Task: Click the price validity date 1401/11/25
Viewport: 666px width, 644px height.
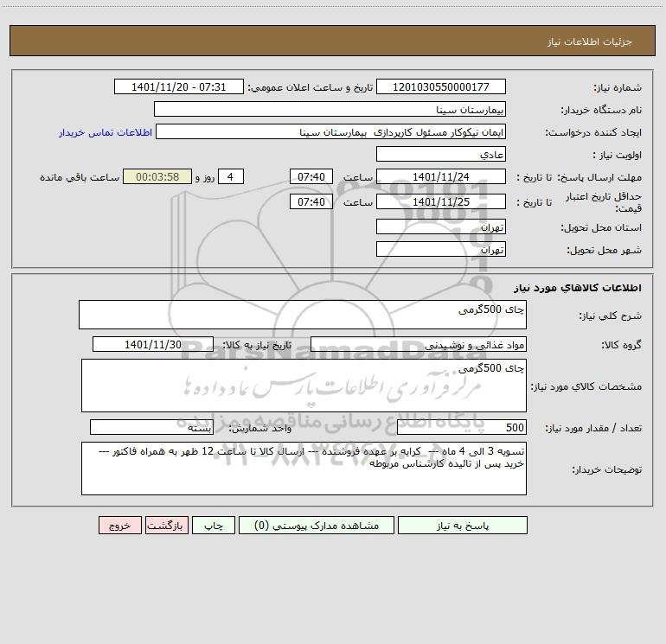Action: [441, 201]
